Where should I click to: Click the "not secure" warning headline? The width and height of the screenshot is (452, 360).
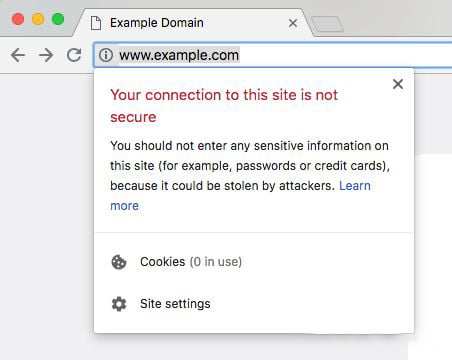click(224, 106)
